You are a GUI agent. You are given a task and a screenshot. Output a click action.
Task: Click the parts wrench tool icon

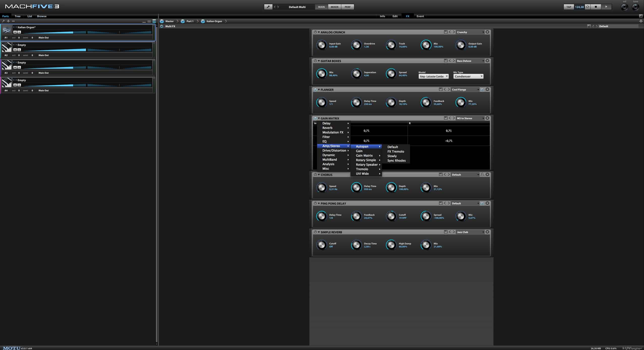3,21
